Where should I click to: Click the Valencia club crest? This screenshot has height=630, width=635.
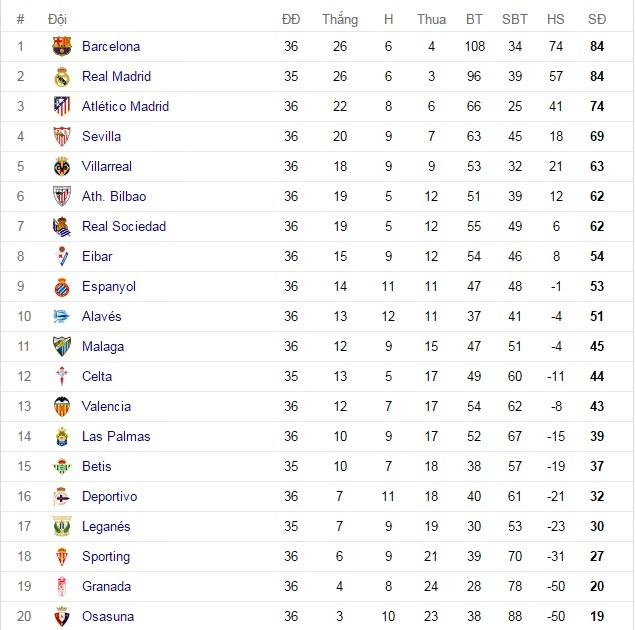[62, 406]
